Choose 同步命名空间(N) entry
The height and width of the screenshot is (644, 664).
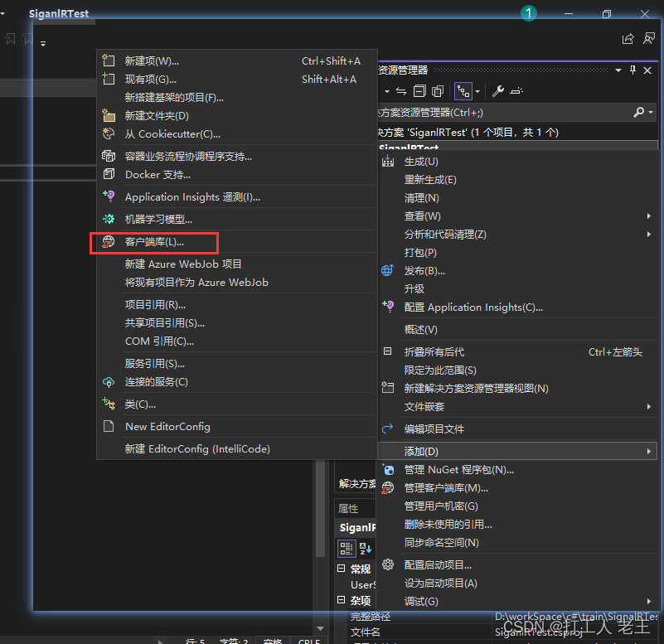pos(517,542)
